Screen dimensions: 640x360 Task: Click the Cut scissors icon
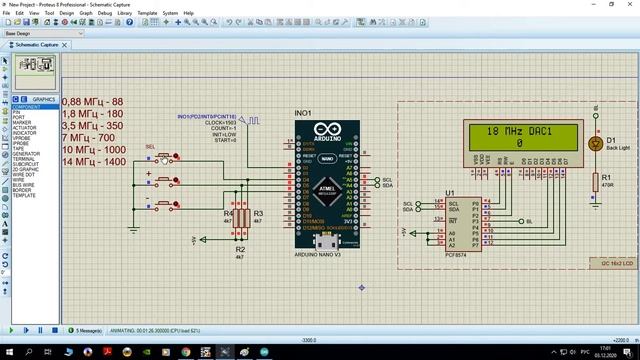(250, 22)
